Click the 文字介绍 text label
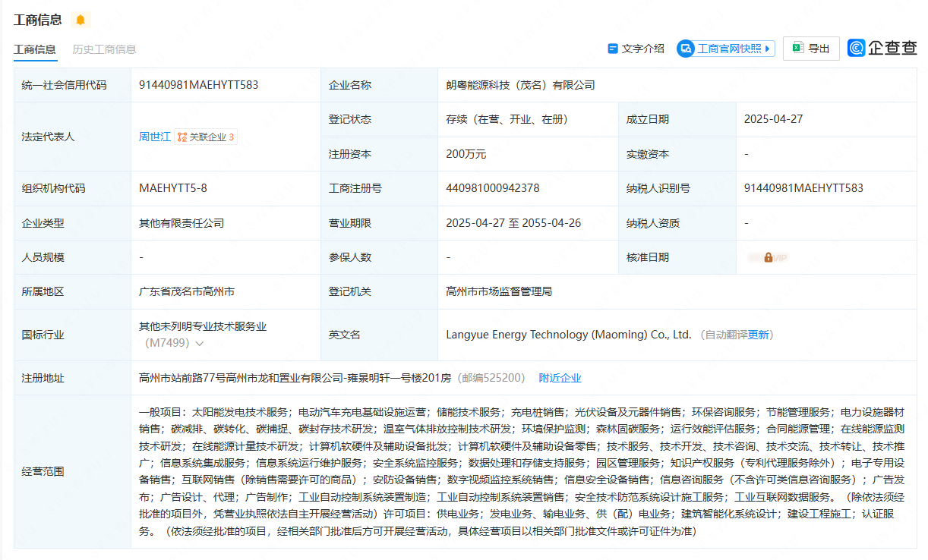The width and height of the screenshot is (928, 560). point(642,49)
